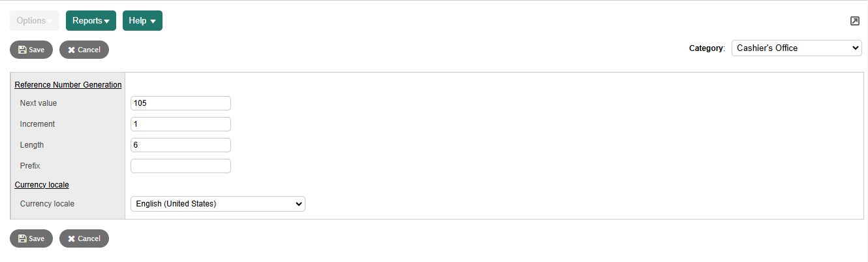
Task: Click the X icon on bottom Cancel
Action: pyautogui.click(x=71, y=238)
